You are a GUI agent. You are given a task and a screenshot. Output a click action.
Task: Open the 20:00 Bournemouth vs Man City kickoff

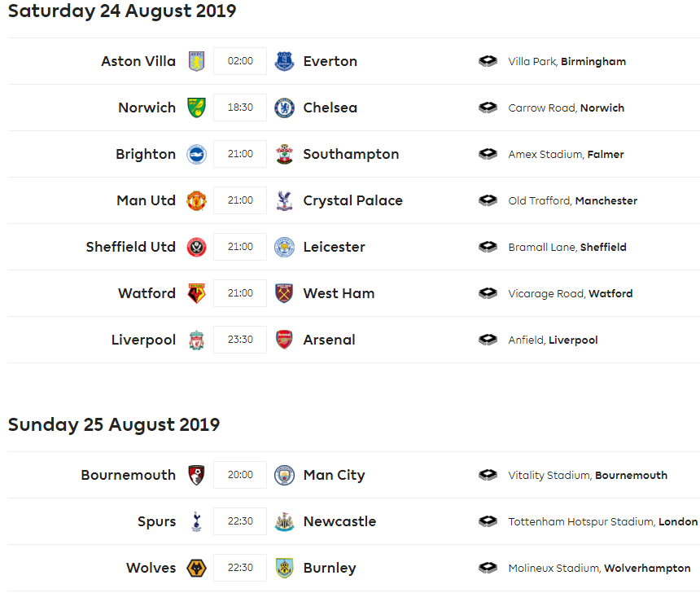pos(240,475)
